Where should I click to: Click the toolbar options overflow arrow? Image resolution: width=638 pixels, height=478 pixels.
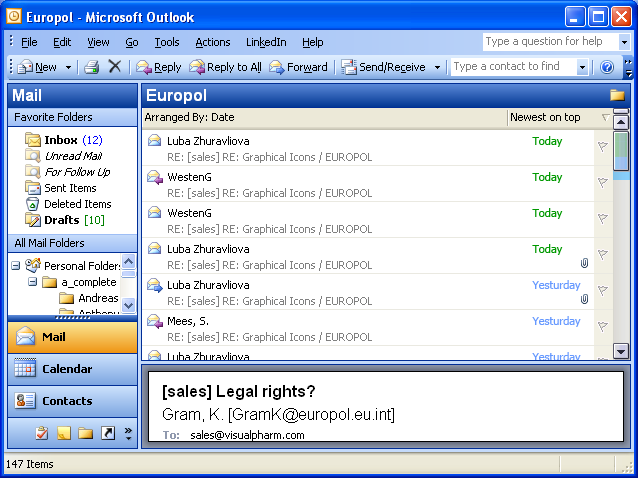click(x=628, y=68)
